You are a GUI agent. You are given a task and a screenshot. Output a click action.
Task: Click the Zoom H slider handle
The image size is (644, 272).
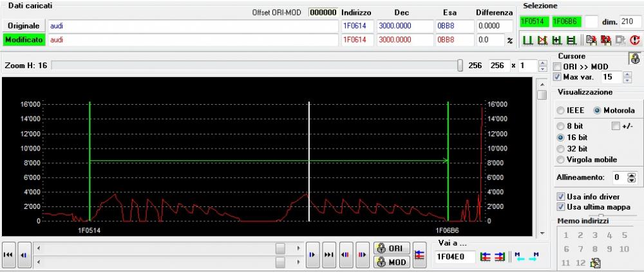pyautogui.click(x=460, y=65)
